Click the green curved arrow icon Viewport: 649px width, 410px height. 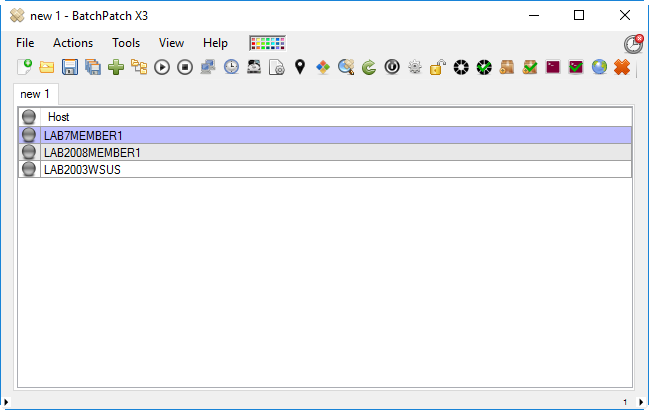[x=369, y=67]
